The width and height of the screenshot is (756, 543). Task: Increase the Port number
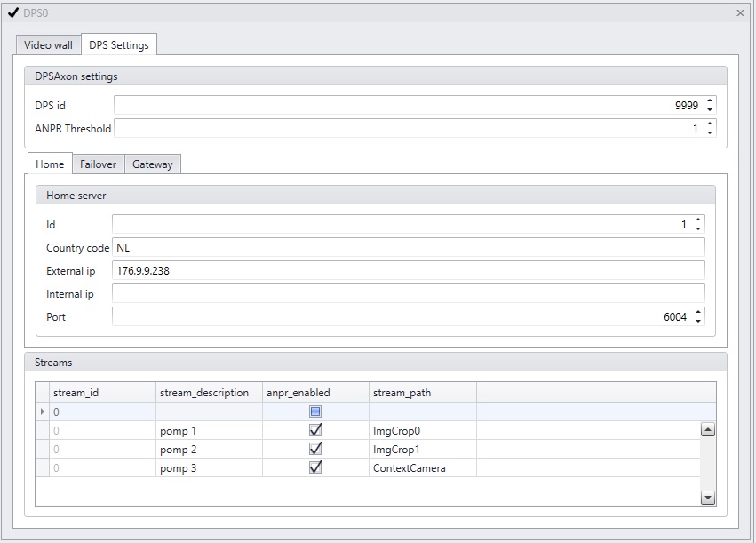[x=698, y=313]
